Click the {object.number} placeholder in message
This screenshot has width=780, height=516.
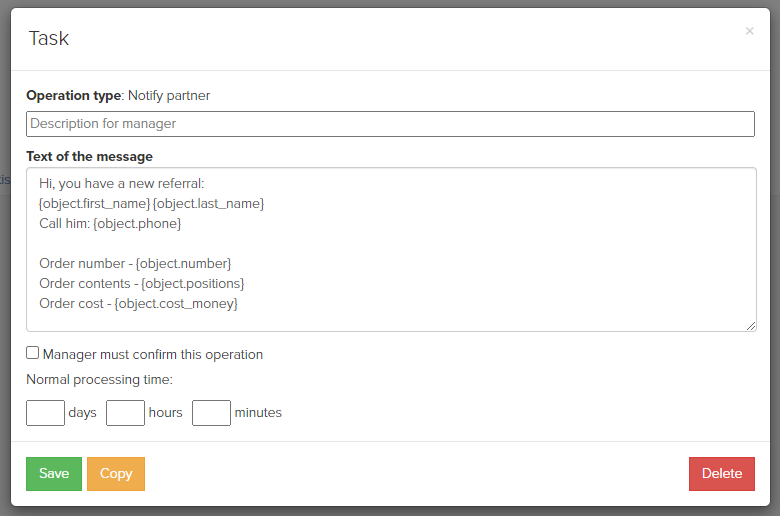point(183,263)
